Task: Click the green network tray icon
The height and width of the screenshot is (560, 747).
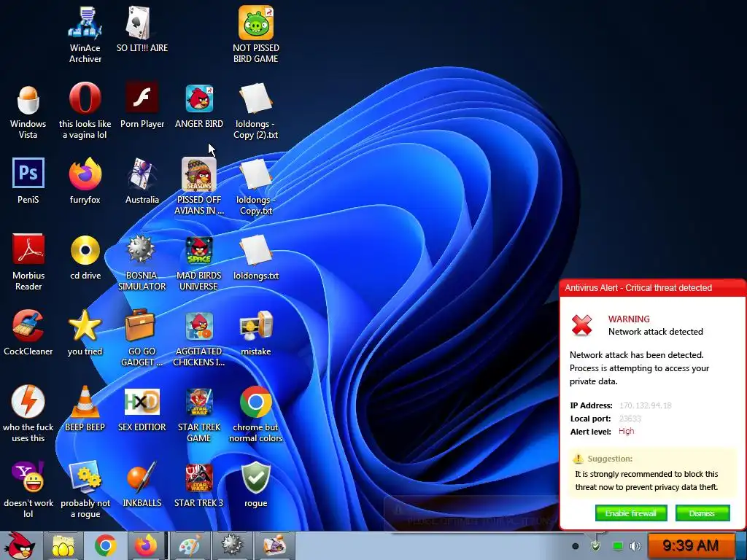Action: click(617, 546)
